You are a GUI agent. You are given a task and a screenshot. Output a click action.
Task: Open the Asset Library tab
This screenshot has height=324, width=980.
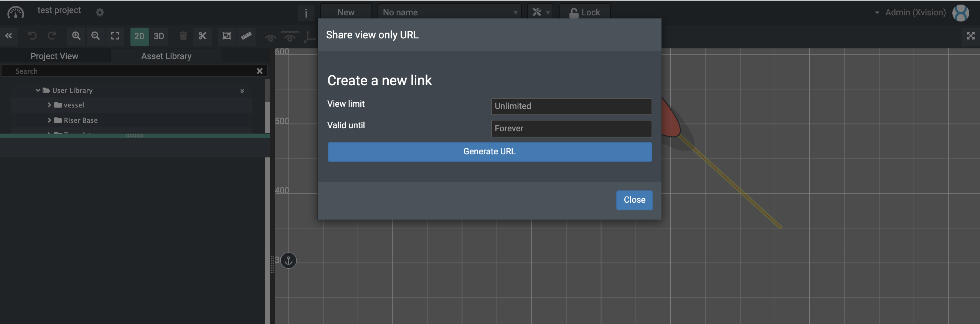coord(166,56)
